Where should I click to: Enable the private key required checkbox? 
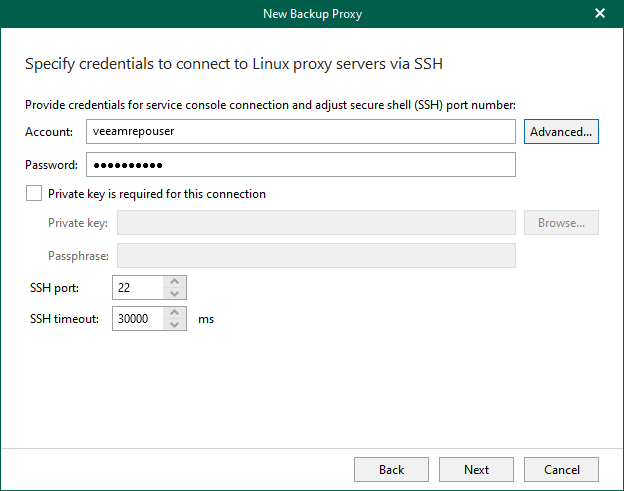[34, 194]
